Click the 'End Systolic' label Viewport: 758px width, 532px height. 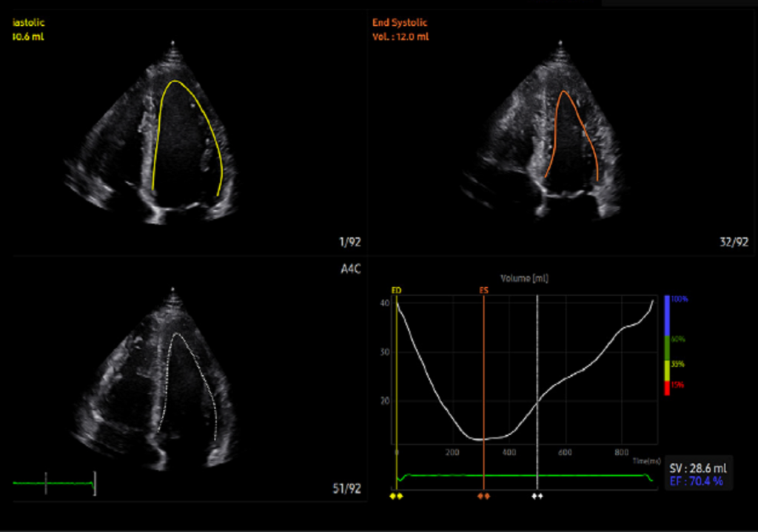coord(400,23)
